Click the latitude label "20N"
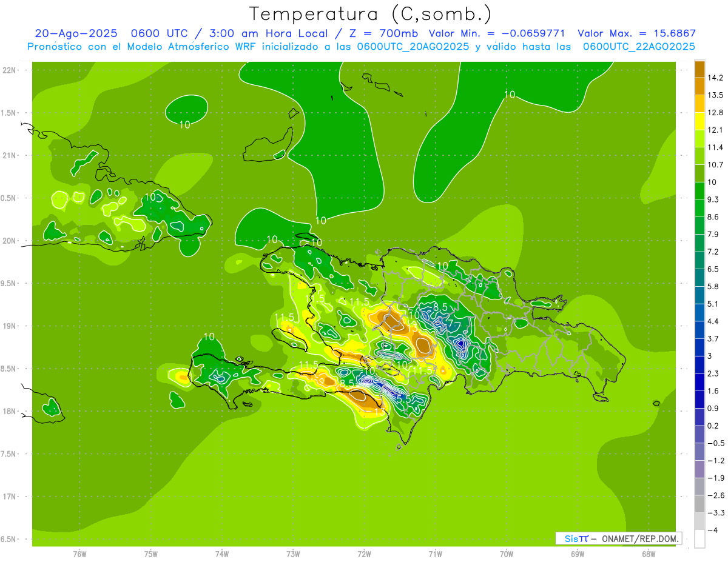 [x=9, y=241]
